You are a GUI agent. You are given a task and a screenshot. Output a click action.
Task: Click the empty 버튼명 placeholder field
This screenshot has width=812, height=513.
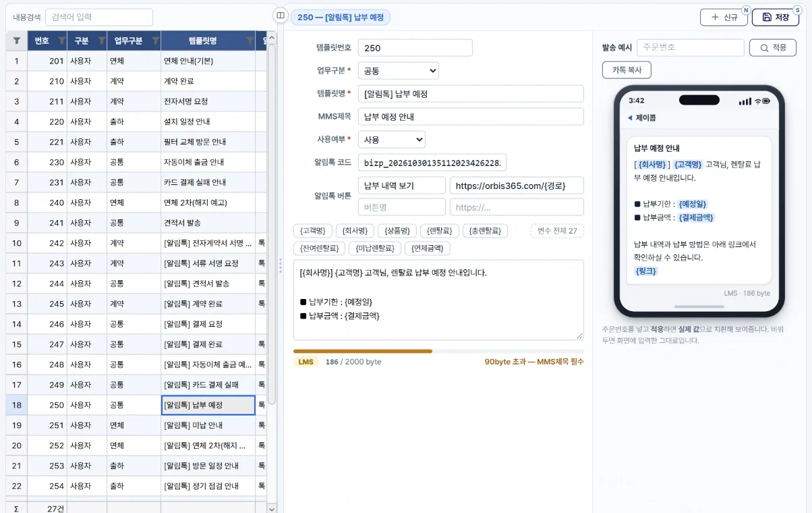tap(402, 207)
